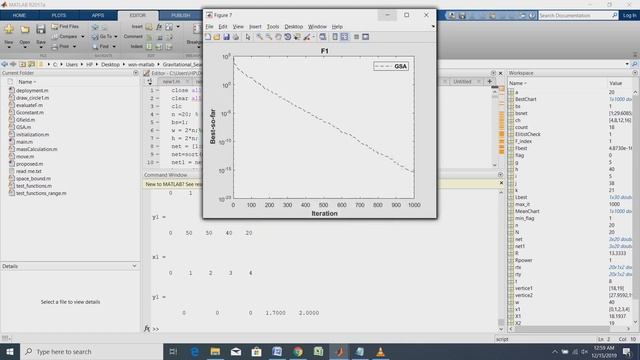Enable the Data Cursor tool
Viewport: 640px width, 360px height.
297,37
